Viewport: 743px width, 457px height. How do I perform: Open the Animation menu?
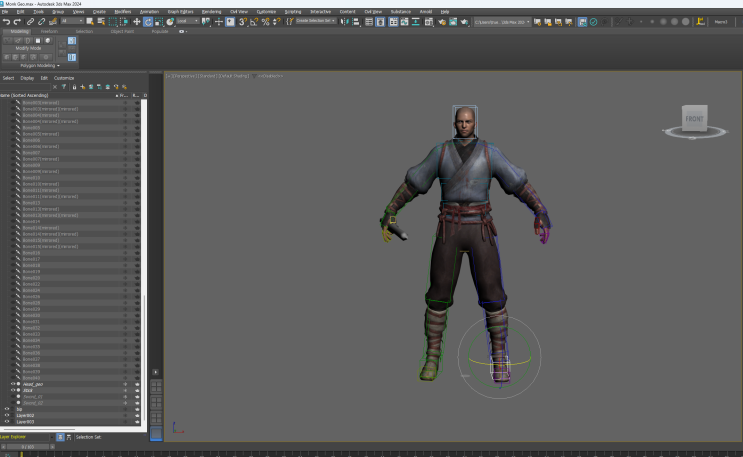[x=149, y=11]
